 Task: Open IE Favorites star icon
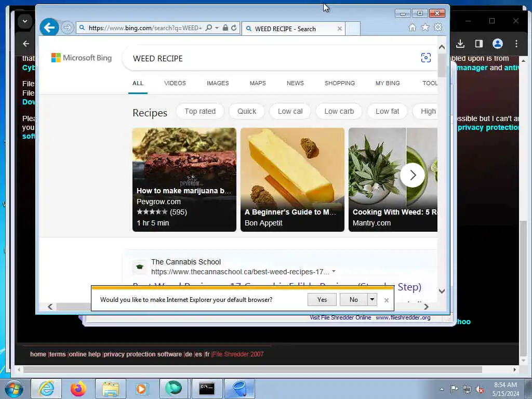(425, 27)
